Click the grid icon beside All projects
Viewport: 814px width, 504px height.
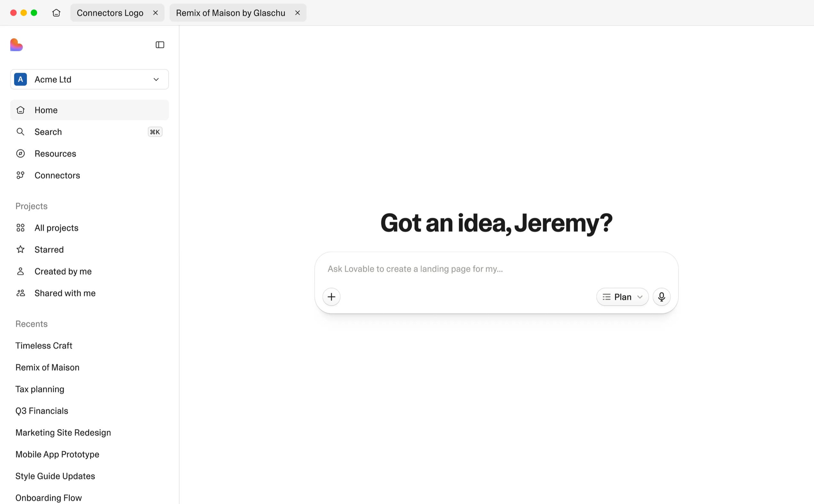pos(20,228)
